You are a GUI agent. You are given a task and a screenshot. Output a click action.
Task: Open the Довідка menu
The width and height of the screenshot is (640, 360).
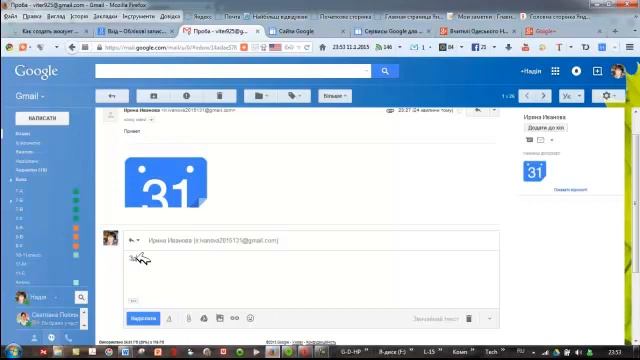pos(170,16)
